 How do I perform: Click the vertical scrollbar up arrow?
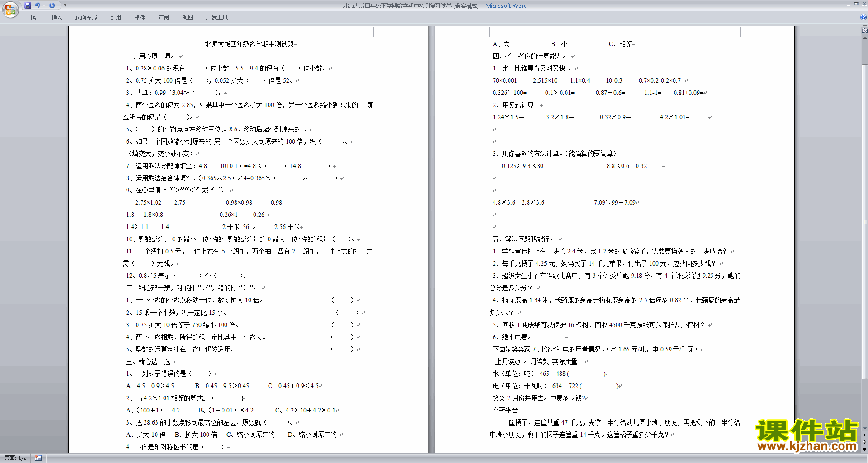tap(864, 37)
